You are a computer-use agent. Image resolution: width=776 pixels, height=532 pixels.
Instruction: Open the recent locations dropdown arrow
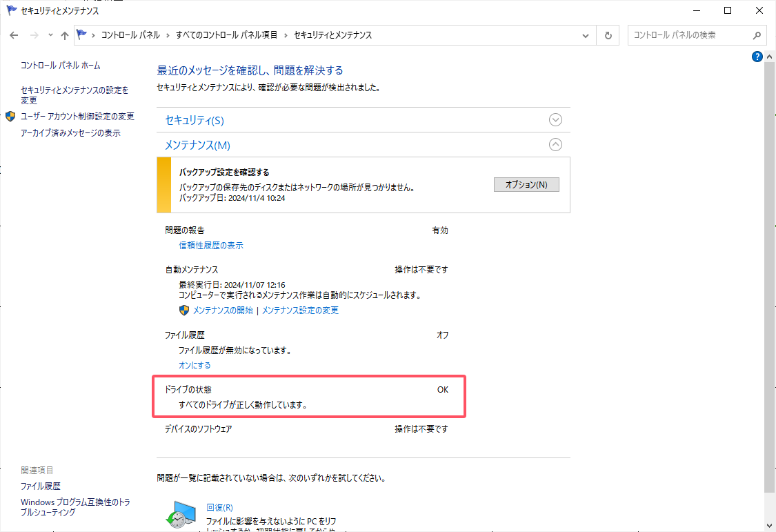point(50,35)
